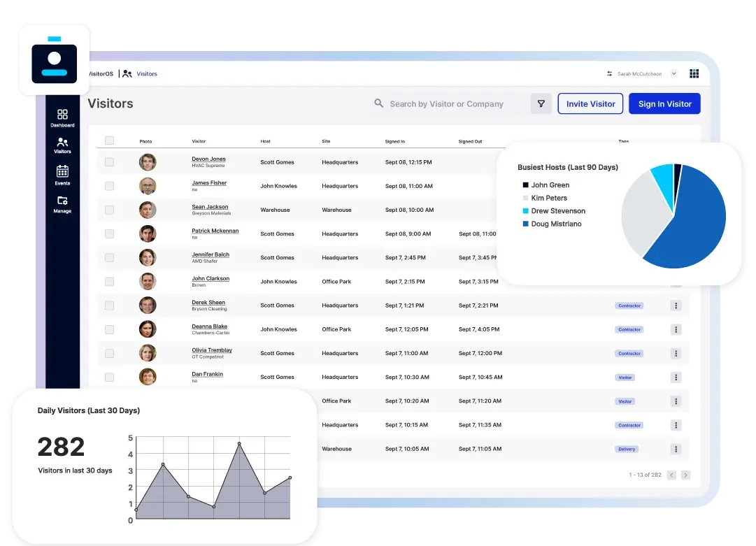Screen dimensions: 756x546
Task: Select the checkbox next to Jennifer Balch
Action: pyautogui.click(x=109, y=258)
